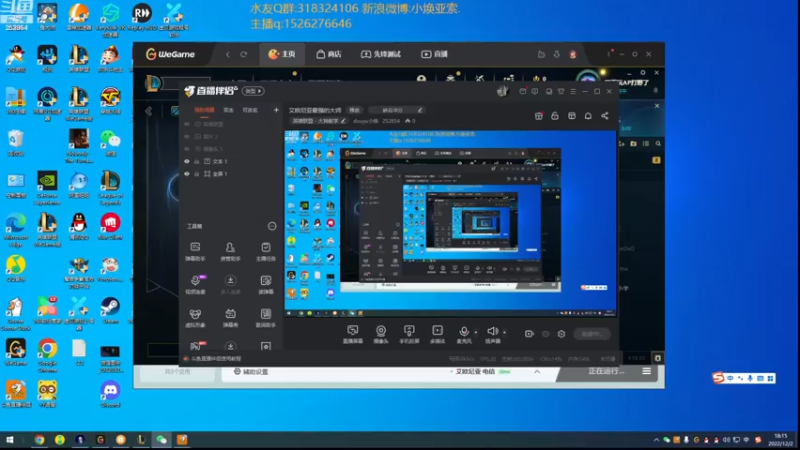Image resolution: width=800 pixels, height=450 pixels.
Task: Toggle visibility of 全屏 1 source
Action: (187, 174)
